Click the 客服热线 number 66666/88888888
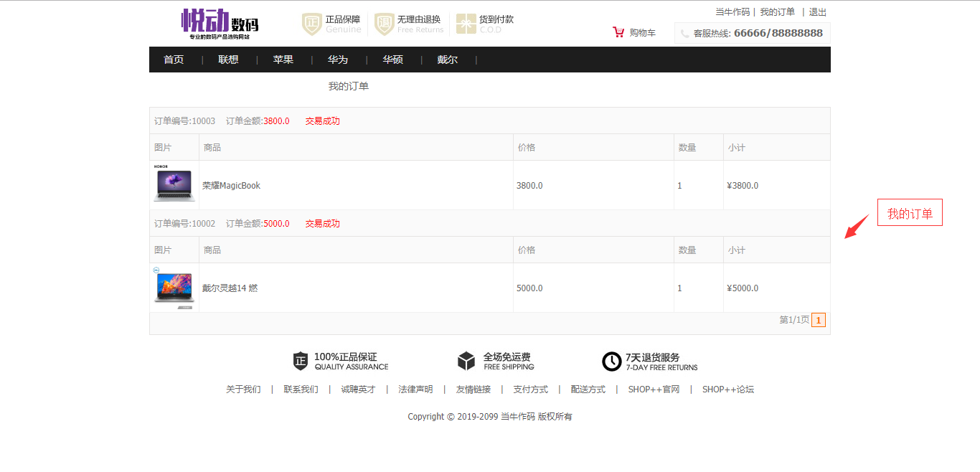The image size is (980, 472). (x=778, y=33)
